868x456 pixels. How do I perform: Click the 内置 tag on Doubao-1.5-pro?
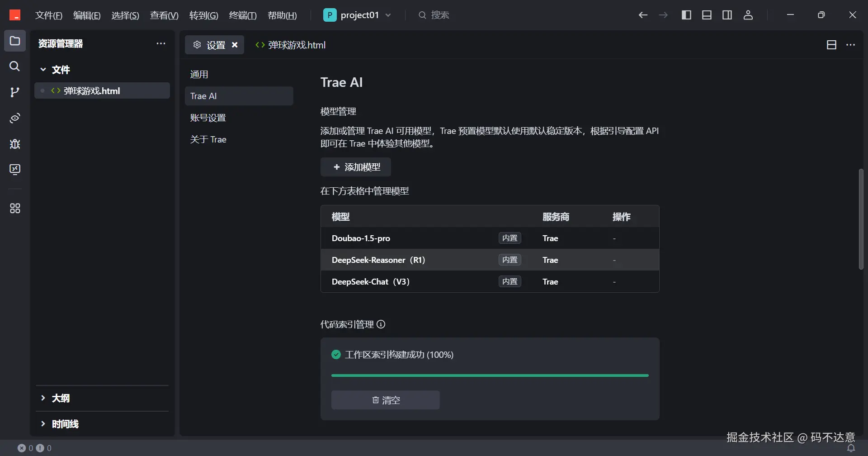(510, 238)
